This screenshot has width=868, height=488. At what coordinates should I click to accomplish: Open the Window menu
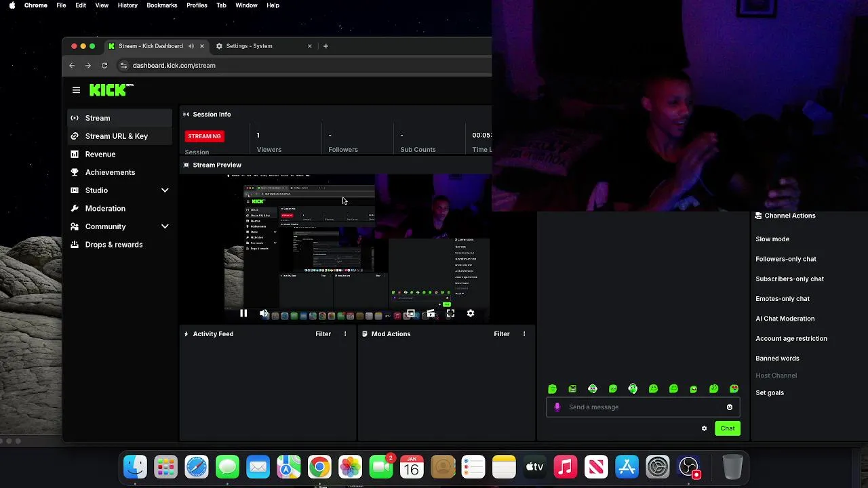pos(246,5)
